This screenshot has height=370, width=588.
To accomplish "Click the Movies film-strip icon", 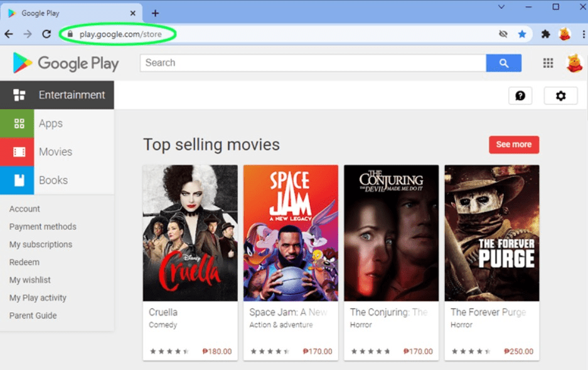I will click(x=18, y=151).
